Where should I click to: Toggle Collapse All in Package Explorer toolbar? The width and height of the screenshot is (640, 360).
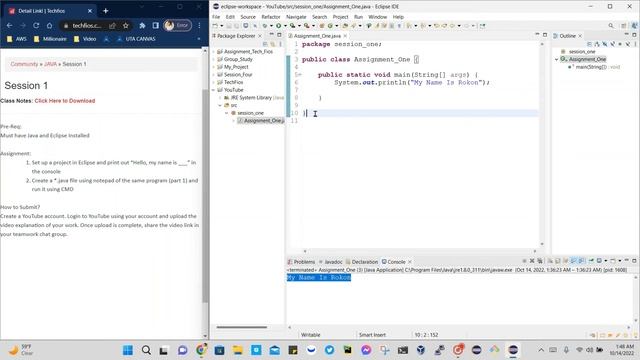click(x=265, y=44)
